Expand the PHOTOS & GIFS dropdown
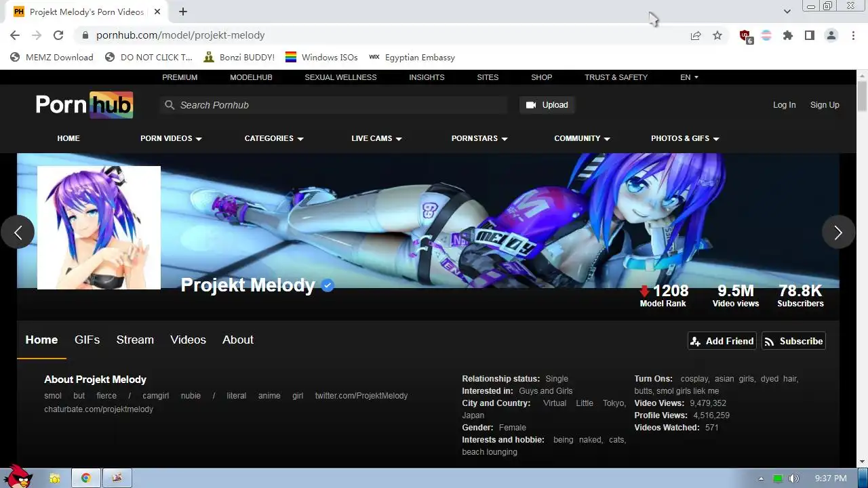This screenshot has height=488, width=868. pos(685,138)
